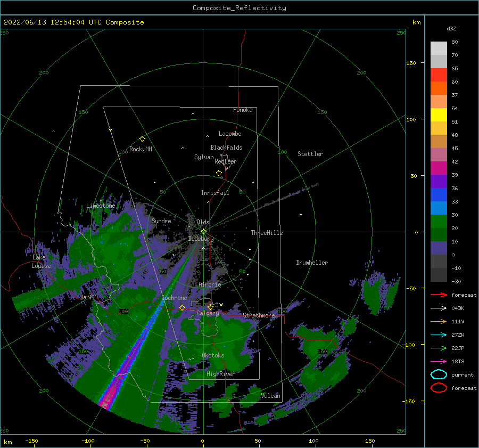
Task: Click the Vulcan label
Action: 270,396
